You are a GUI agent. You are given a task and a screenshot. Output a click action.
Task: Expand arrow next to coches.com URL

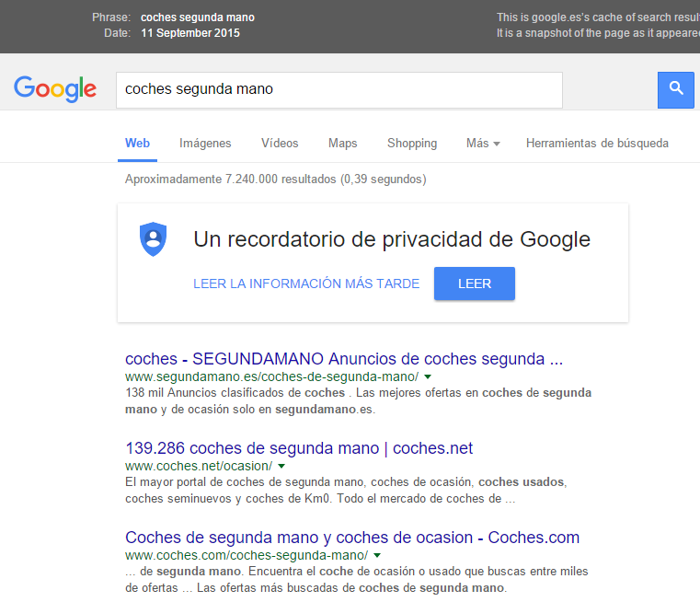point(377,556)
